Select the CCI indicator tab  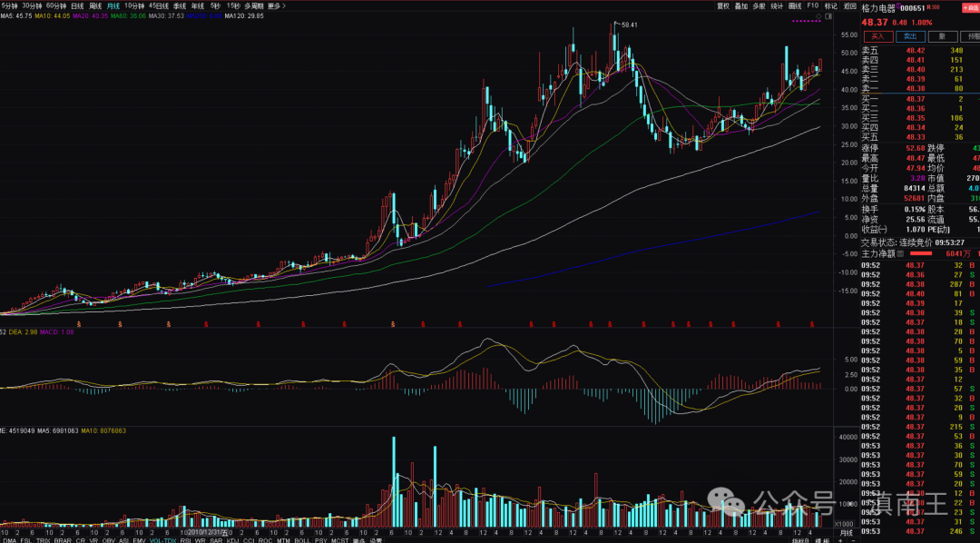point(249,539)
